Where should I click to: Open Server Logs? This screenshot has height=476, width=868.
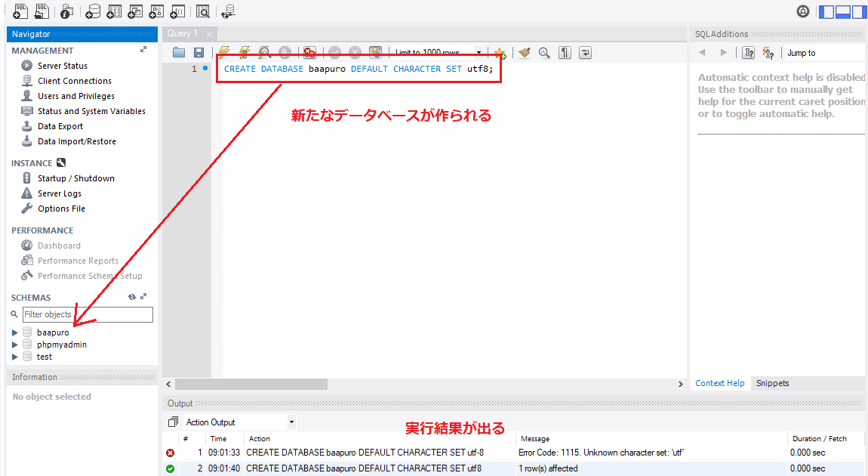pyautogui.click(x=59, y=193)
